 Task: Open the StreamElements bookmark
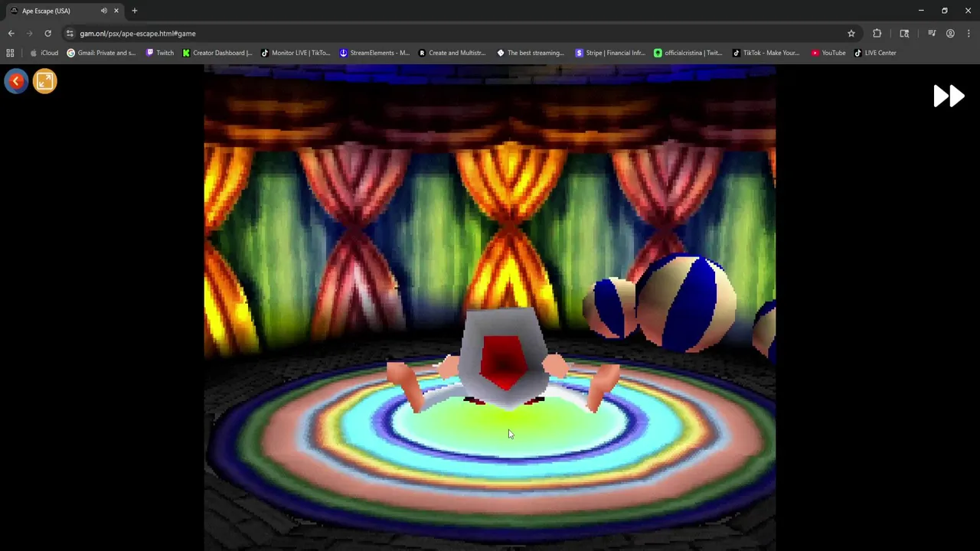374,53
